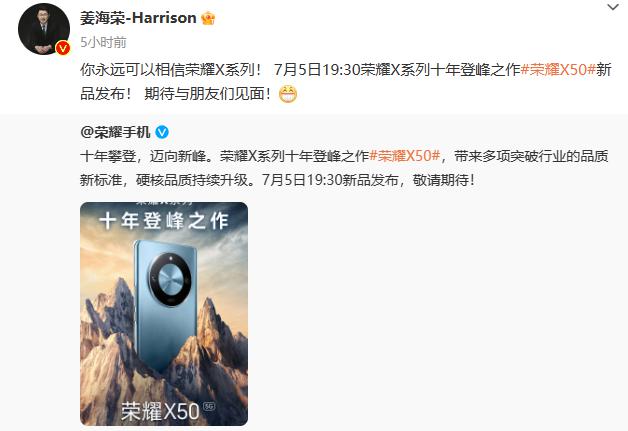
Task: Click the text 你永远可以相信荣耀X系列
Action: coord(167,70)
